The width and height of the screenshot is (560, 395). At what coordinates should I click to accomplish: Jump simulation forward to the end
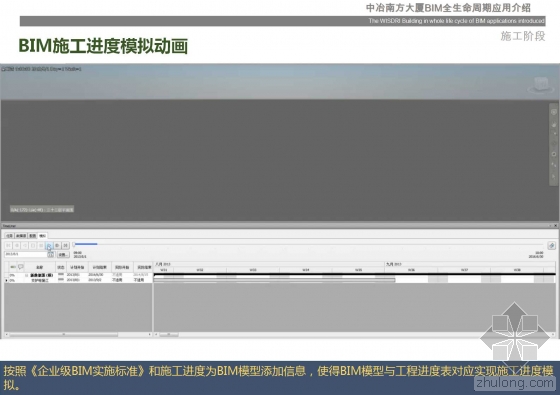coord(66,245)
